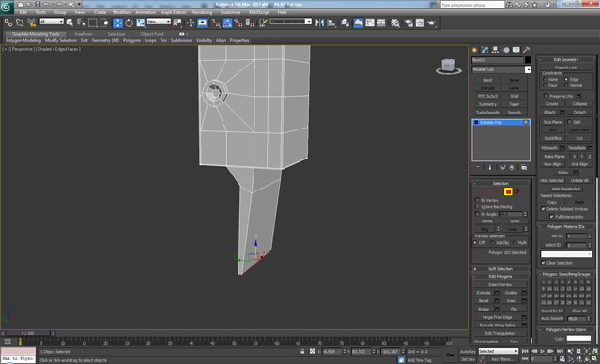Open the material ID name dropdown

pos(566,254)
